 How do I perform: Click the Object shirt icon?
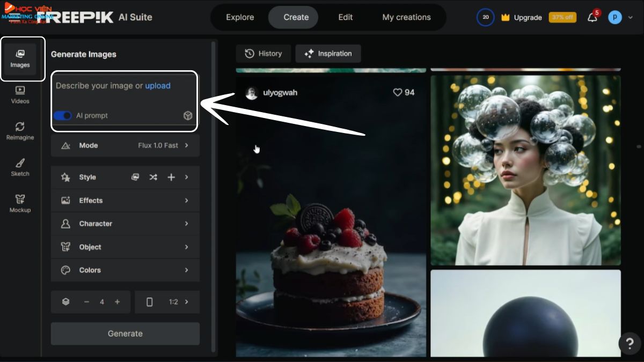point(65,247)
